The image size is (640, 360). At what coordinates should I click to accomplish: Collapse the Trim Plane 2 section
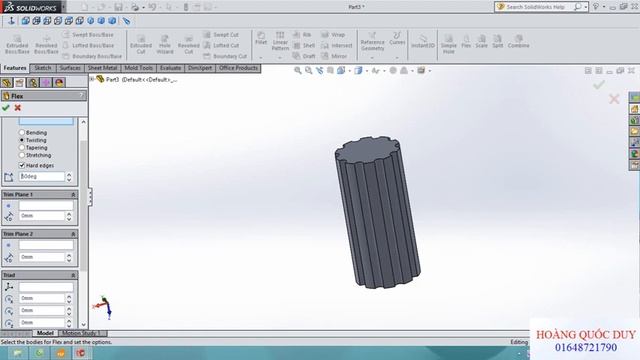tap(73, 234)
